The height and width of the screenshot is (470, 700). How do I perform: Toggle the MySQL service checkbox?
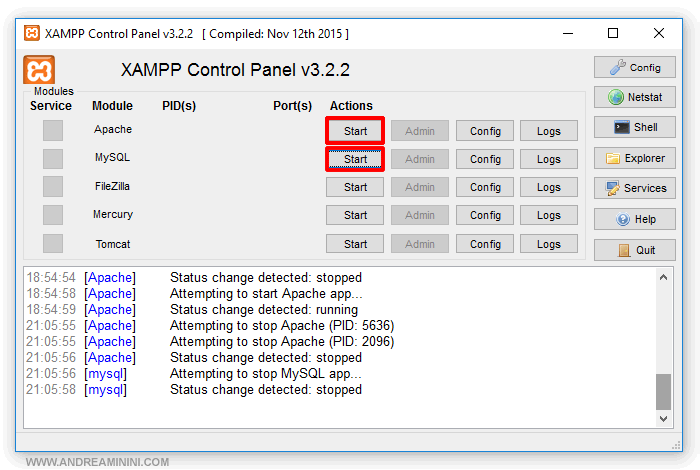[52, 158]
